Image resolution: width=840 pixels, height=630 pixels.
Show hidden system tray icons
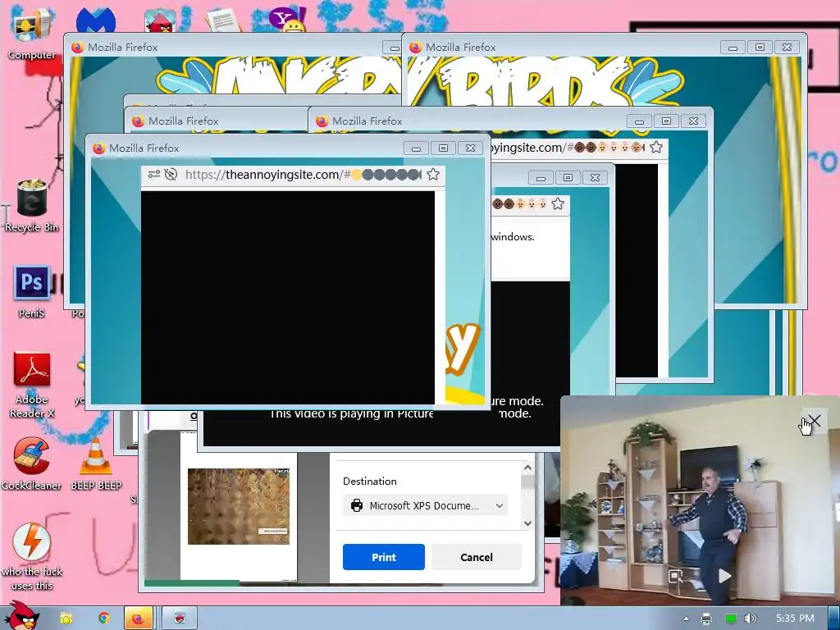[687, 619]
